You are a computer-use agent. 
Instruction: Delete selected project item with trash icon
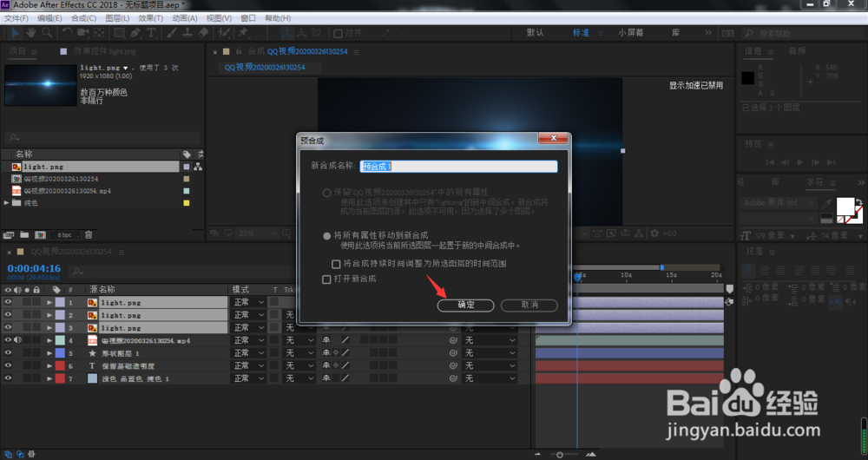[x=89, y=235]
